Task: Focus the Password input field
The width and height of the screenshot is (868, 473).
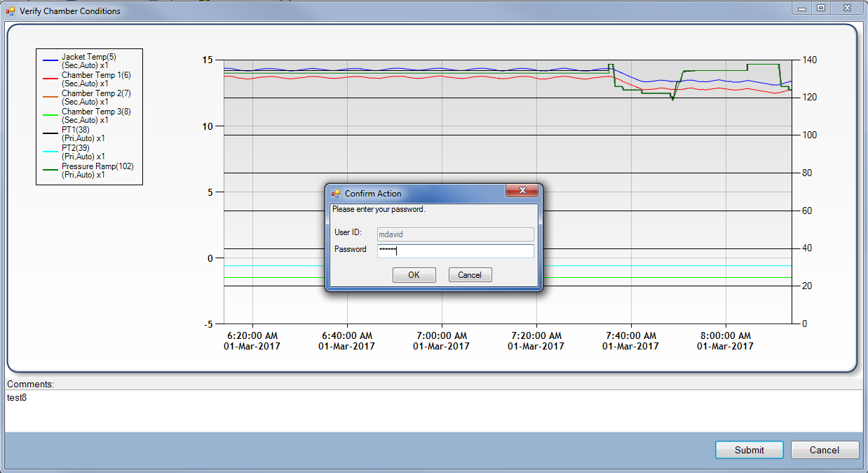Action: click(x=455, y=251)
